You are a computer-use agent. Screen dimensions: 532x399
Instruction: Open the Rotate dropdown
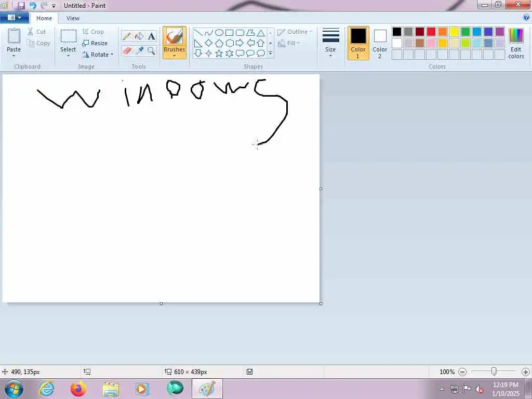coord(98,55)
